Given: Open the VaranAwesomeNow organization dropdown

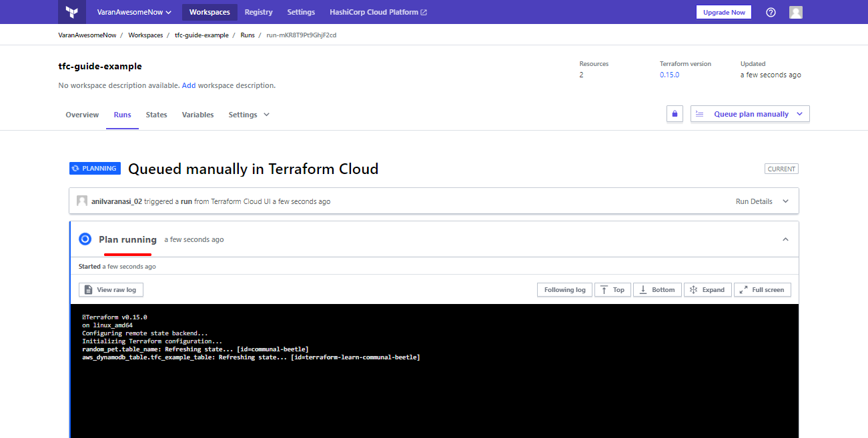Looking at the screenshot, I should pos(134,11).
